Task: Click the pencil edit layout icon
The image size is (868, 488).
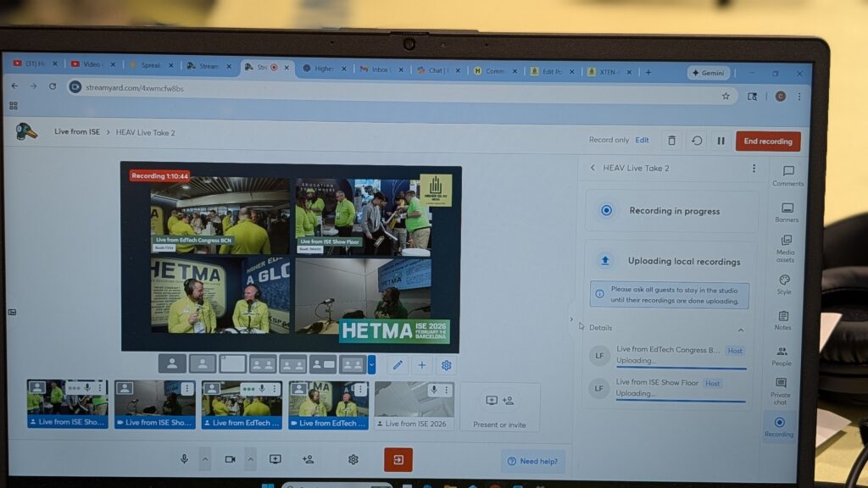Action: click(x=397, y=365)
